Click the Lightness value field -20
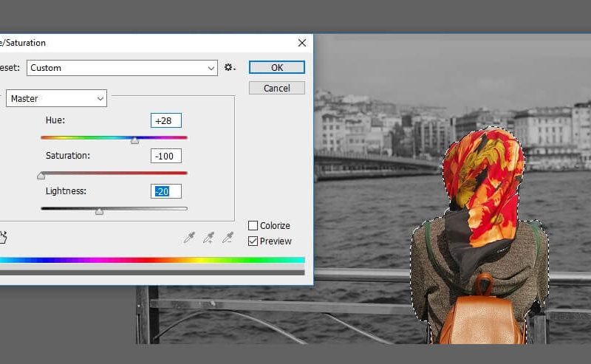This screenshot has width=591, height=364. tap(165, 191)
